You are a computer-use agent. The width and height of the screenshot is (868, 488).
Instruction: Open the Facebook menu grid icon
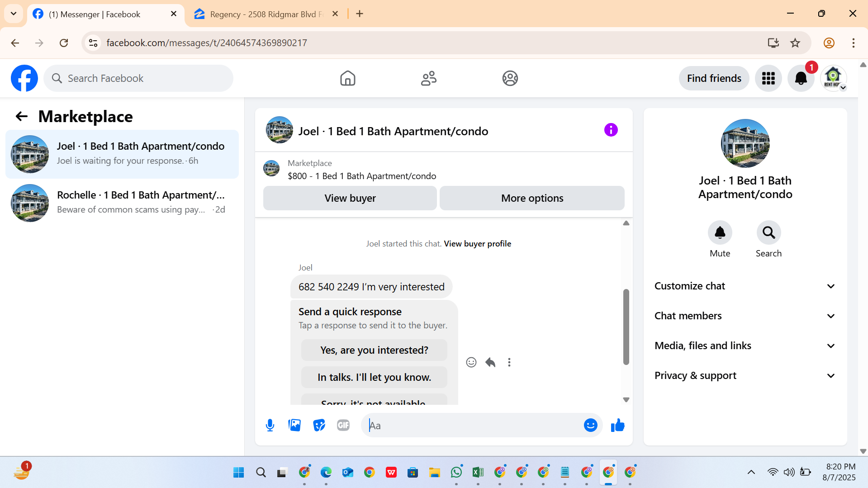(768, 78)
